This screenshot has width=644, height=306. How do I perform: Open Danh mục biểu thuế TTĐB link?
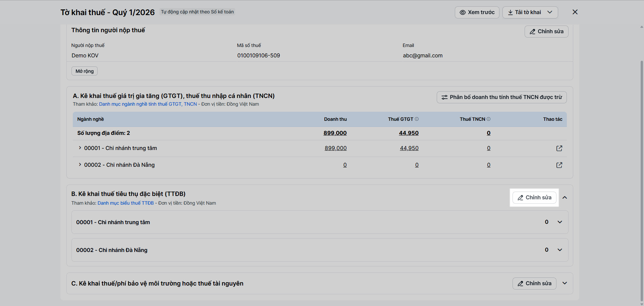[125, 203]
